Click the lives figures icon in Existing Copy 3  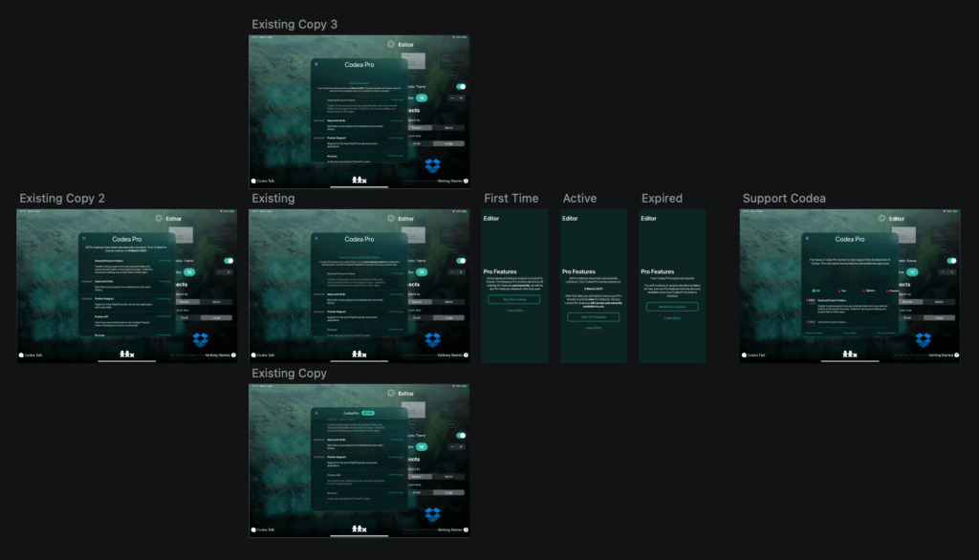point(359,180)
